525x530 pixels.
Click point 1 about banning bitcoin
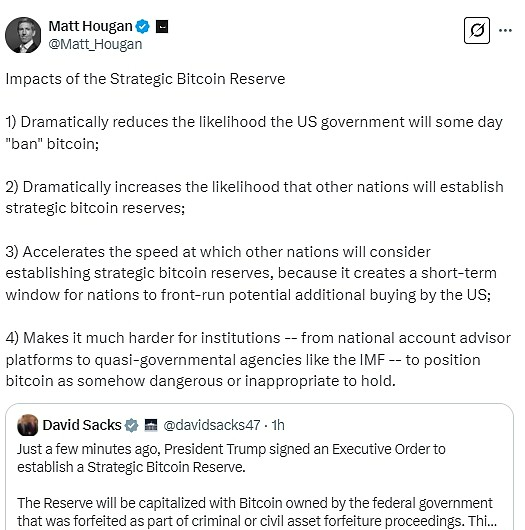point(254,133)
